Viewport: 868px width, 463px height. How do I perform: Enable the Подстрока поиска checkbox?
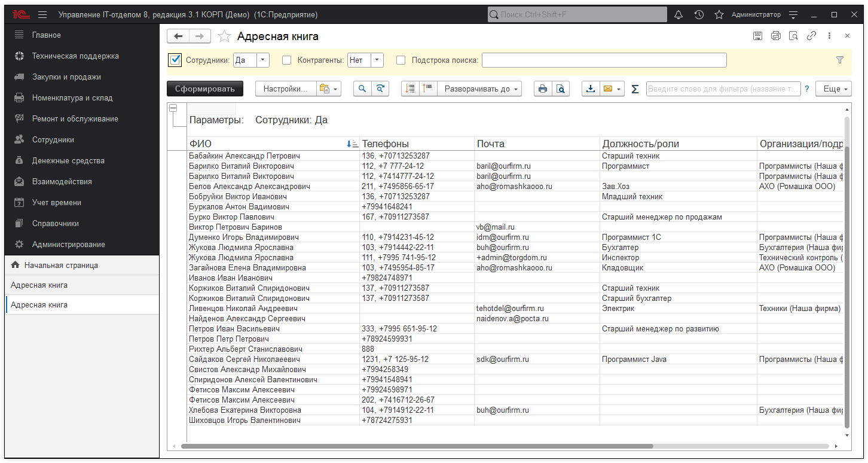point(401,60)
